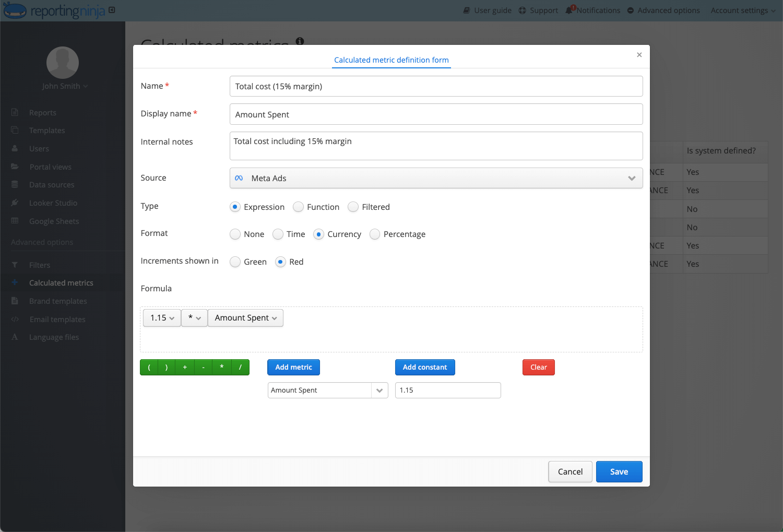The height and width of the screenshot is (532, 783).
Task: Expand the Amount Spent metric dropdown
Action: click(x=327, y=390)
